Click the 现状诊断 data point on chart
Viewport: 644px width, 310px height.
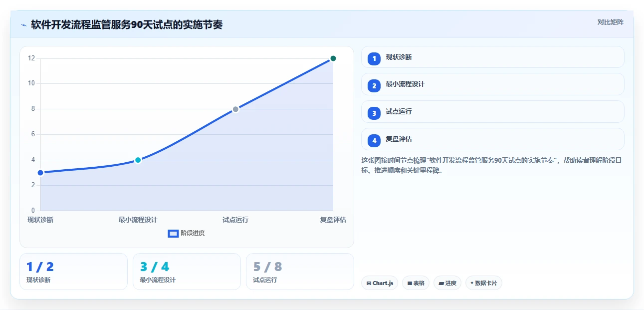(x=40, y=173)
